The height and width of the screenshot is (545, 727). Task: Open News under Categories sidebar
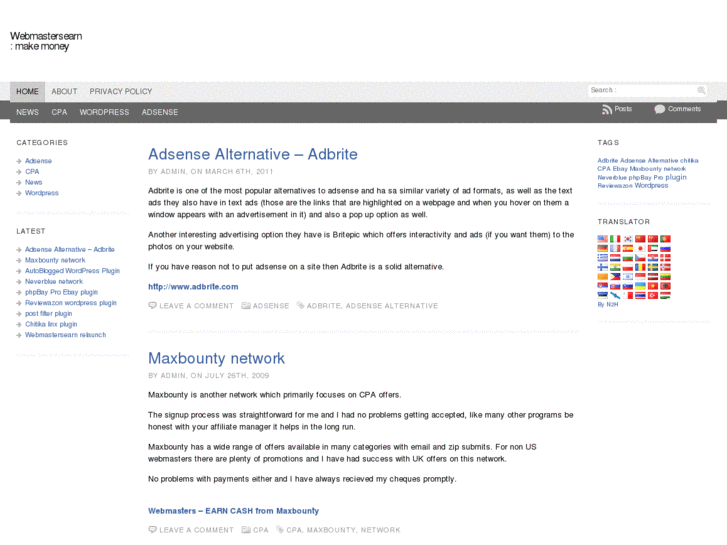pyautogui.click(x=33, y=182)
